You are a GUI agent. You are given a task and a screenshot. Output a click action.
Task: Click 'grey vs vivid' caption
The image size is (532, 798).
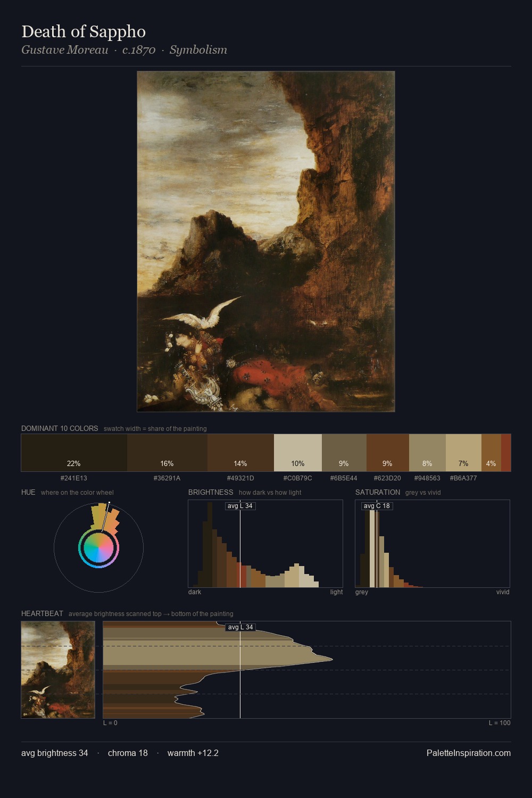pos(423,493)
